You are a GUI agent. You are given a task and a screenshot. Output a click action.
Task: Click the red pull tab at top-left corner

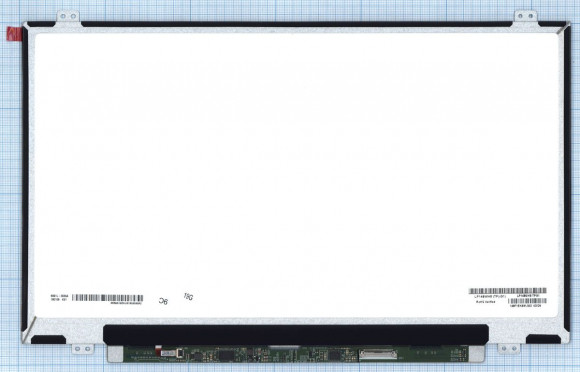[x=14, y=34]
